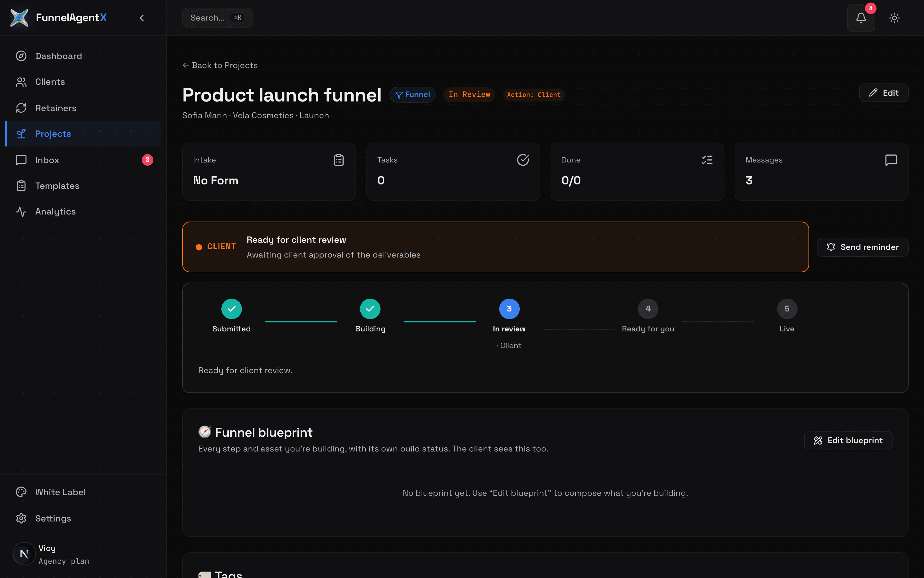Click the Tasks count 0
Viewport: 924px width, 578px height.
(x=381, y=180)
